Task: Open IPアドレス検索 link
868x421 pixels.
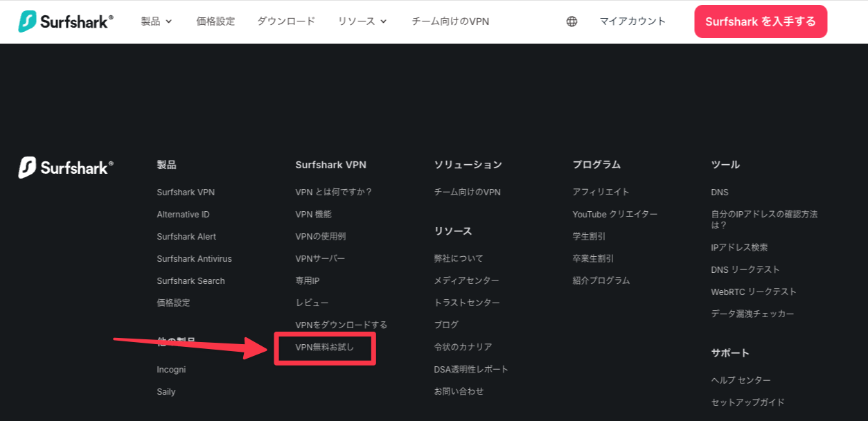Action: coord(739,247)
